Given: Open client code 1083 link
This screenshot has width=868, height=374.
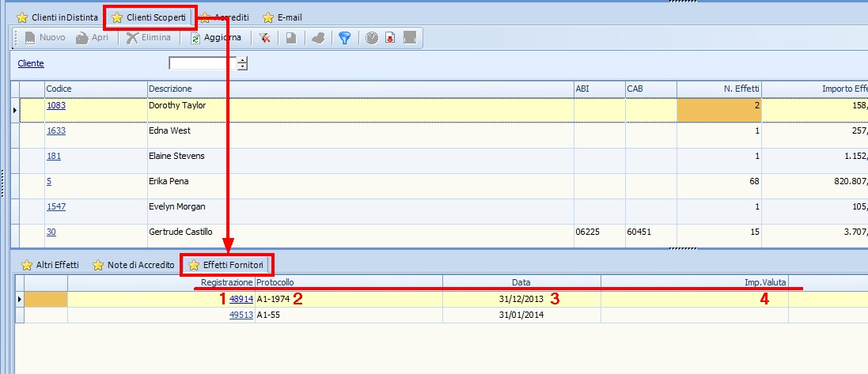Looking at the screenshot, I should click(55, 104).
